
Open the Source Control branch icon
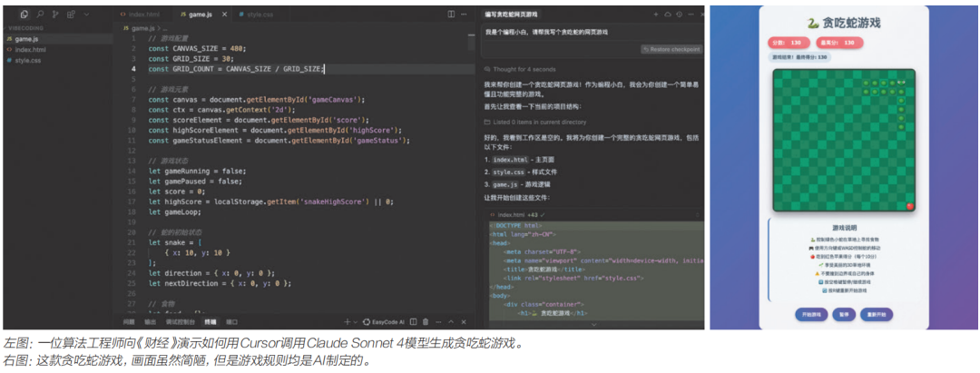point(55,15)
